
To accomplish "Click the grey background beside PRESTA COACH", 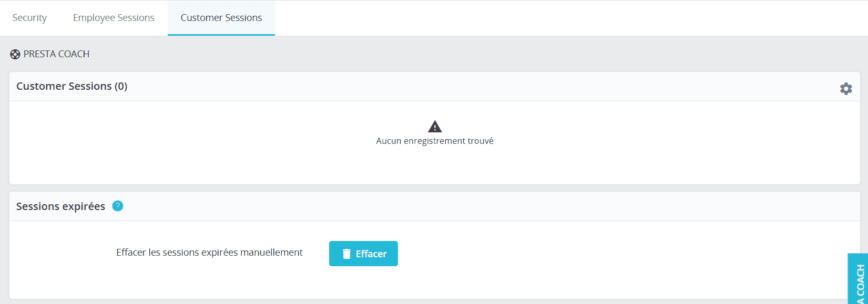I will click(473, 54).
